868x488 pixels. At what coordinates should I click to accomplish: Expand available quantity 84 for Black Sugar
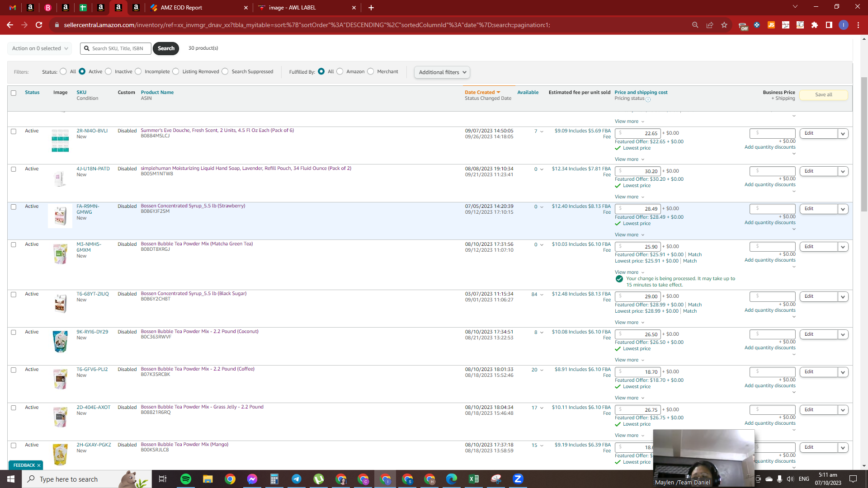(538, 295)
